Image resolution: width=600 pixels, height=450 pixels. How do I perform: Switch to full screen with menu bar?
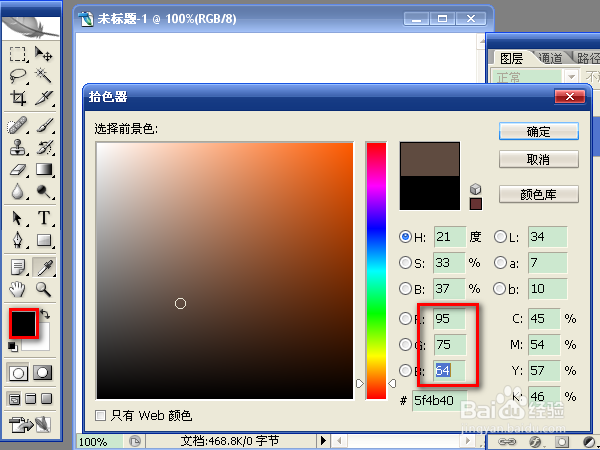pos(31,399)
